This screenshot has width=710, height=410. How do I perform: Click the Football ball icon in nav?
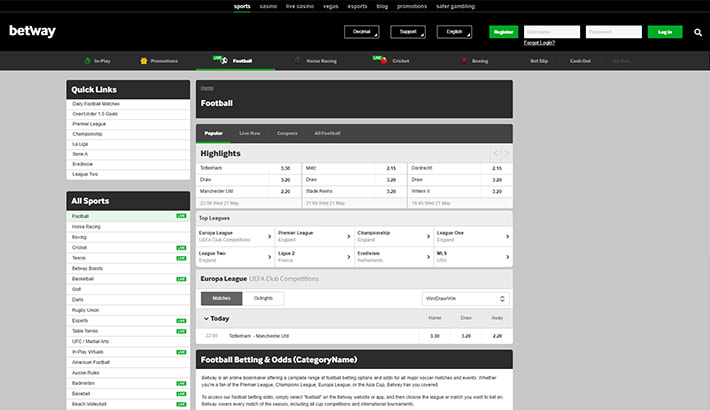click(224, 60)
